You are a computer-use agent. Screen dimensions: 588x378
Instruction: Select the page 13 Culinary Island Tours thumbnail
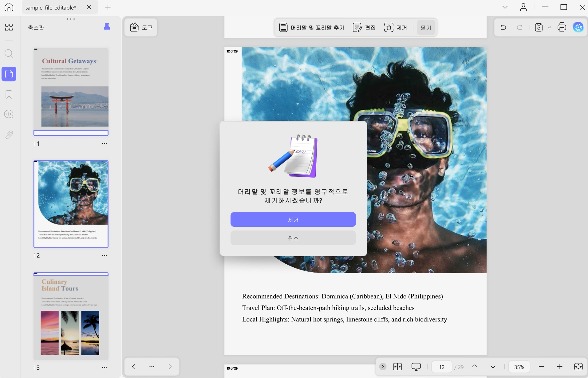pos(71,316)
